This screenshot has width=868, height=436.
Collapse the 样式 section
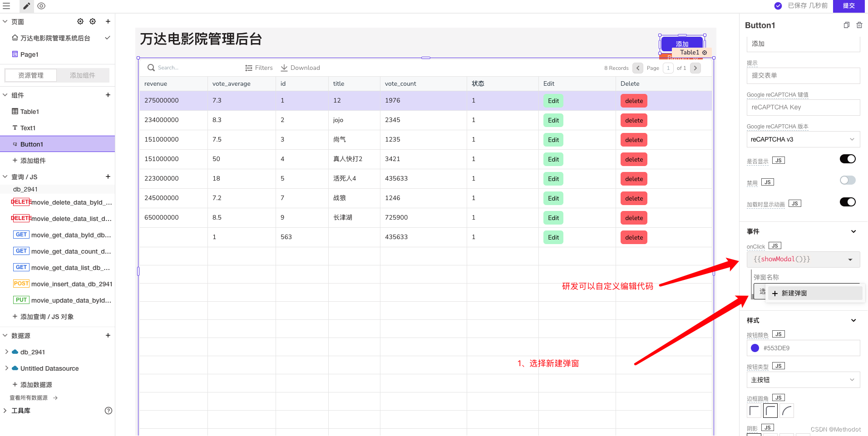click(x=853, y=320)
